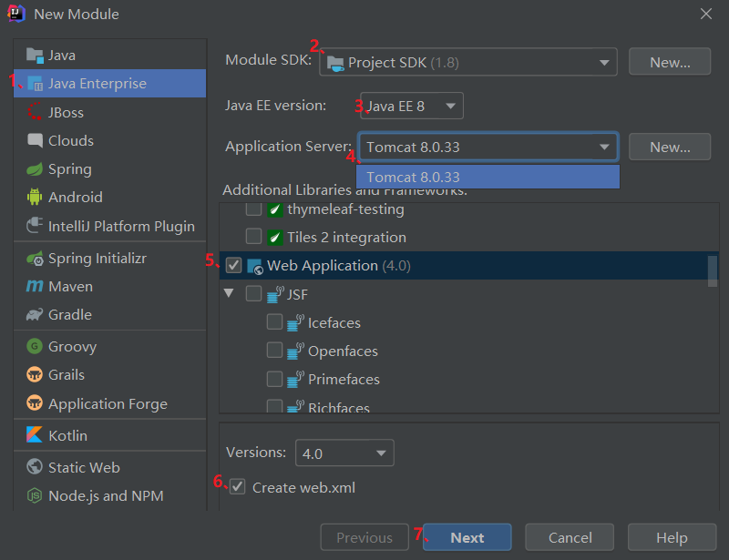Viewport: 729px width, 560px height.
Task: Check the JSF checkbox
Action: 253,294
